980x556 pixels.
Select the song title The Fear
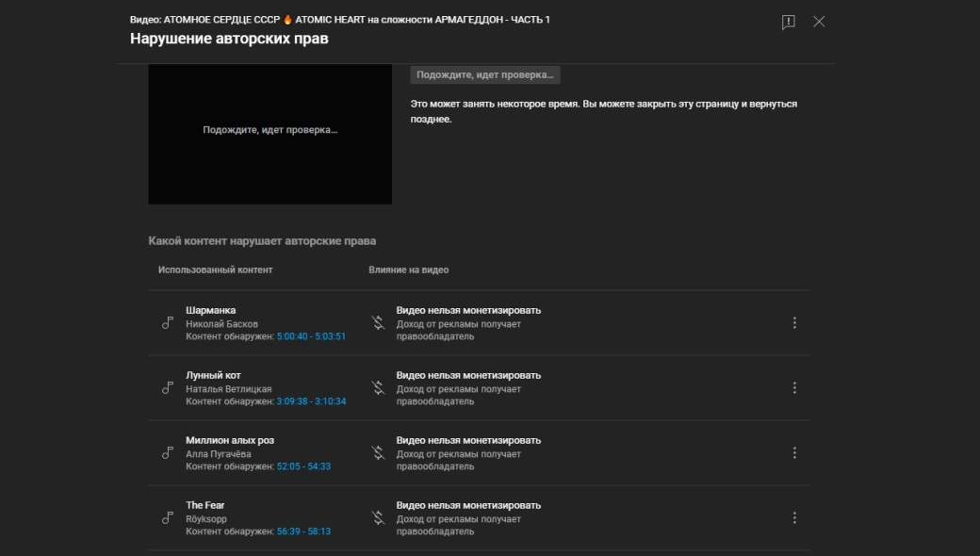pos(205,505)
